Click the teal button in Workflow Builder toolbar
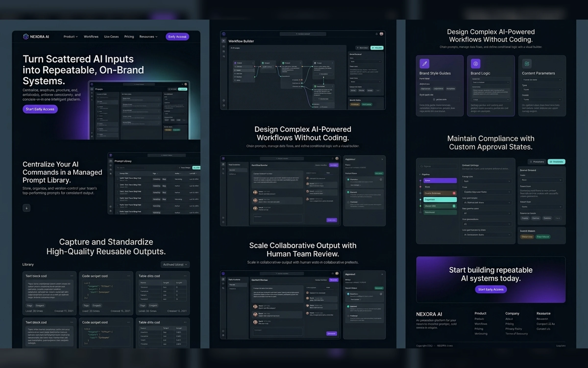The image size is (588, 368). point(377,48)
